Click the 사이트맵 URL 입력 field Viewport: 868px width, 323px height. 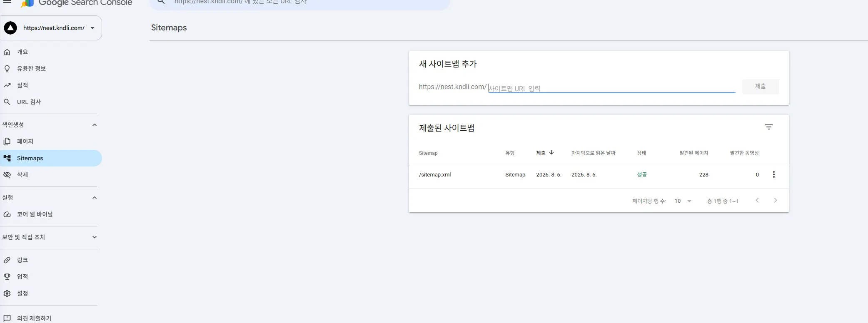[x=612, y=88]
